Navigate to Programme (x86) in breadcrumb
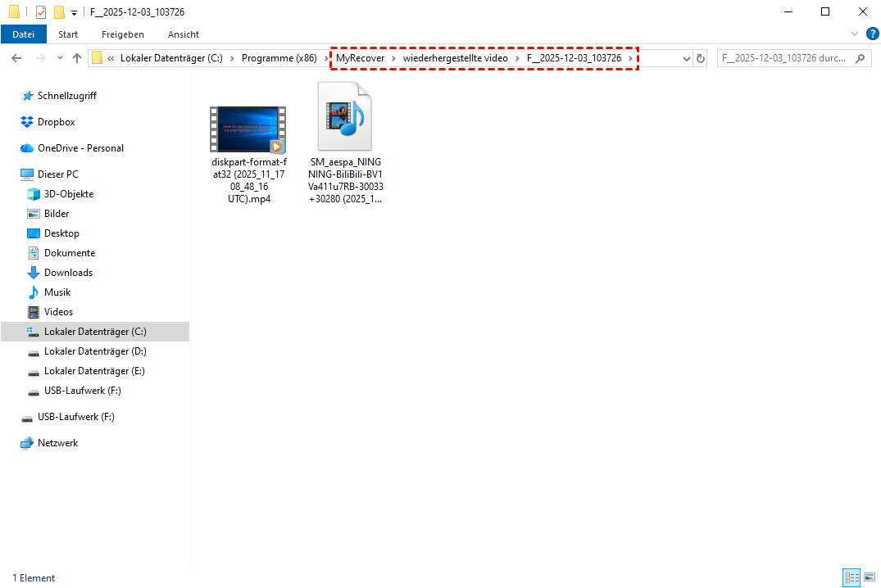Image resolution: width=881 pixels, height=588 pixels. pyautogui.click(x=279, y=58)
